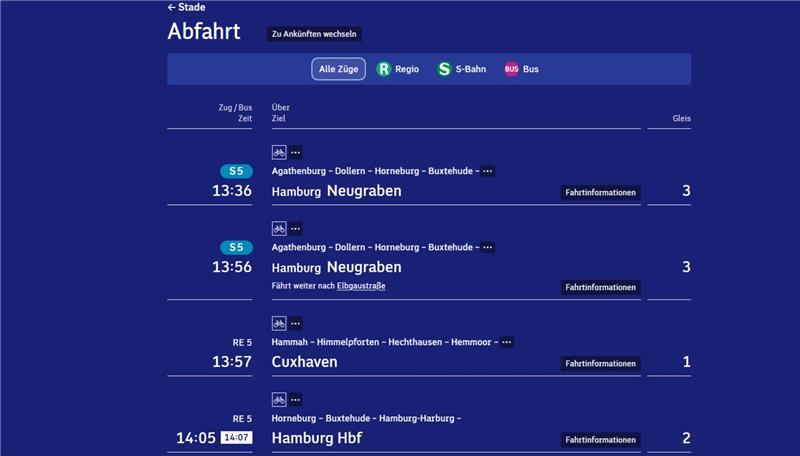The width and height of the screenshot is (800, 456).
Task: Open Fahrtinformationen for Cuxhaven train
Action: point(600,363)
